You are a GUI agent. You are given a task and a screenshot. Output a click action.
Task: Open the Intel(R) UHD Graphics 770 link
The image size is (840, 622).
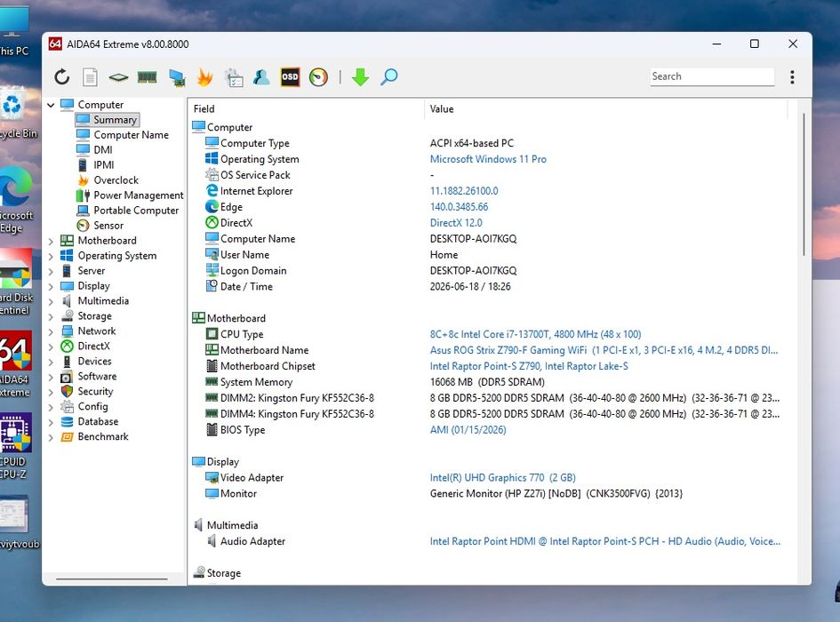502,478
